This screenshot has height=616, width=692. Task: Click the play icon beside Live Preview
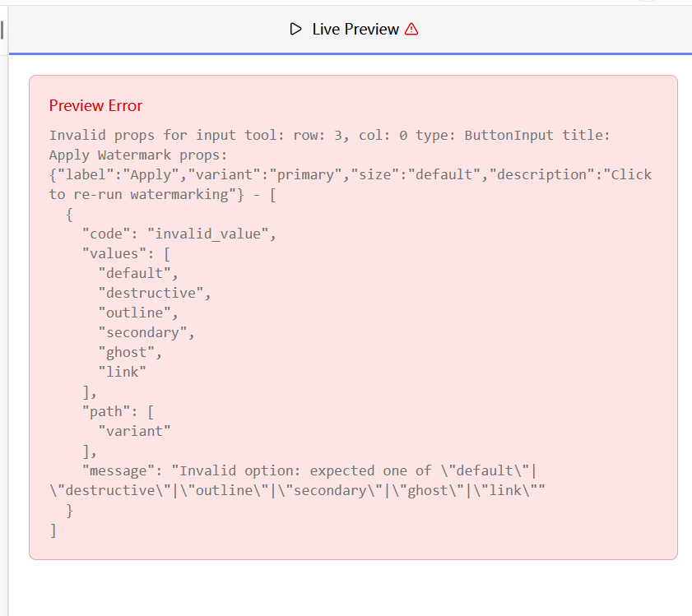[296, 30]
